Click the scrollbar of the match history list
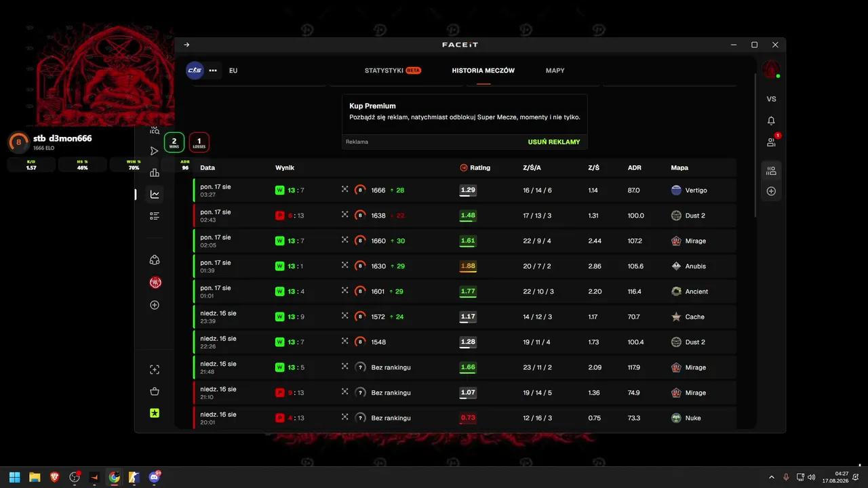 click(x=755, y=145)
